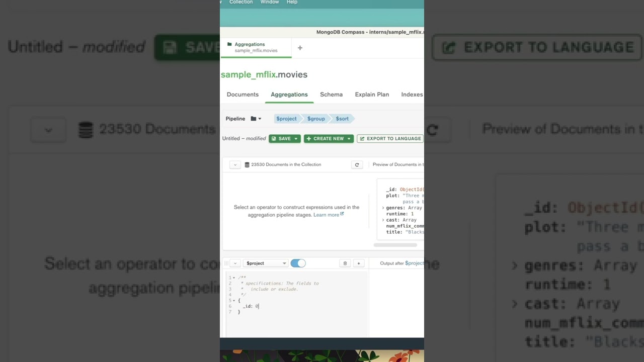Grab the $project stage drag handle
644x362 pixels.
click(x=226, y=263)
